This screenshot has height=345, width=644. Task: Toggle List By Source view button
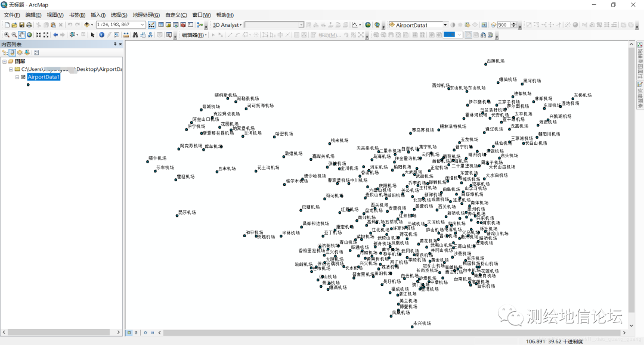pyautogui.click(x=13, y=52)
